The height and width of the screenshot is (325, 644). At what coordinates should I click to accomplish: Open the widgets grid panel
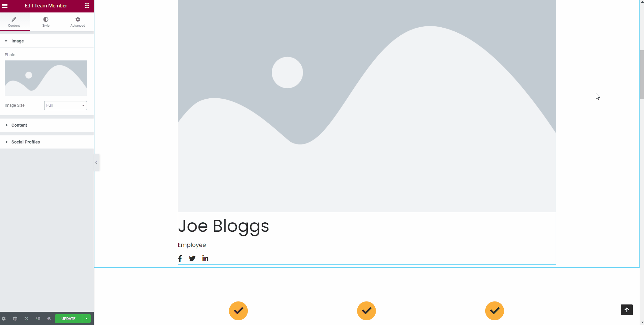pyautogui.click(x=87, y=6)
